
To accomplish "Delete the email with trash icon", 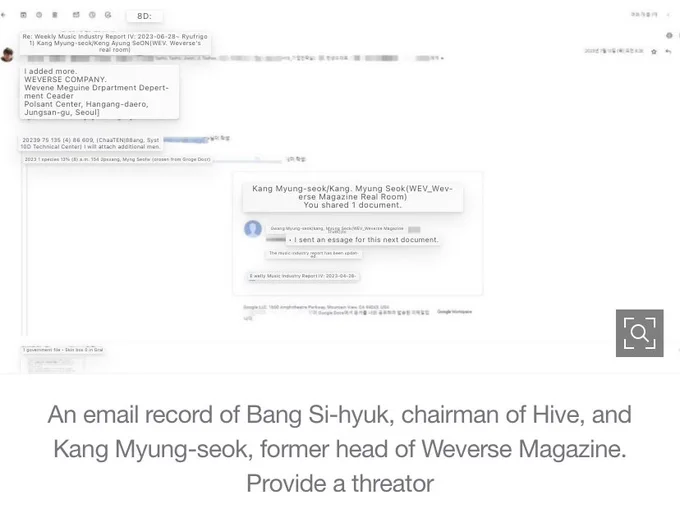I will (55, 15).
